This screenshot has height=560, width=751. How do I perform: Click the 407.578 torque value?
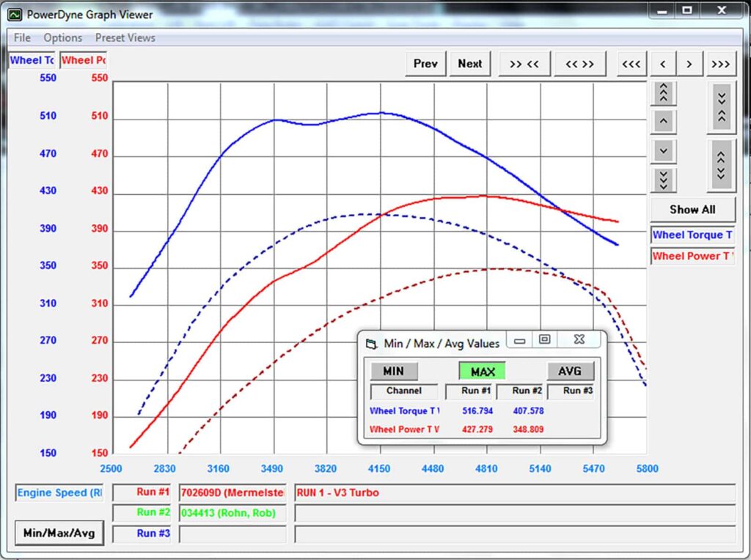click(x=528, y=410)
